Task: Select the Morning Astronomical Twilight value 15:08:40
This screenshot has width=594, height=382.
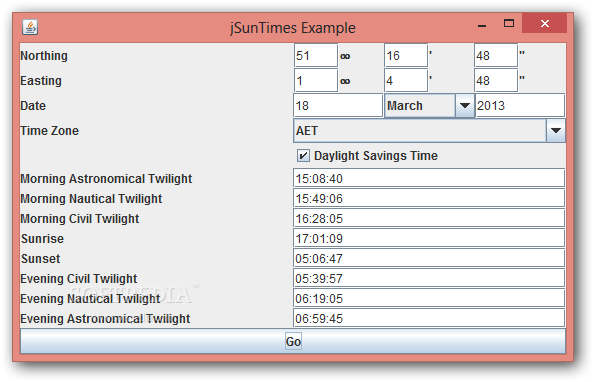Action: [429, 178]
